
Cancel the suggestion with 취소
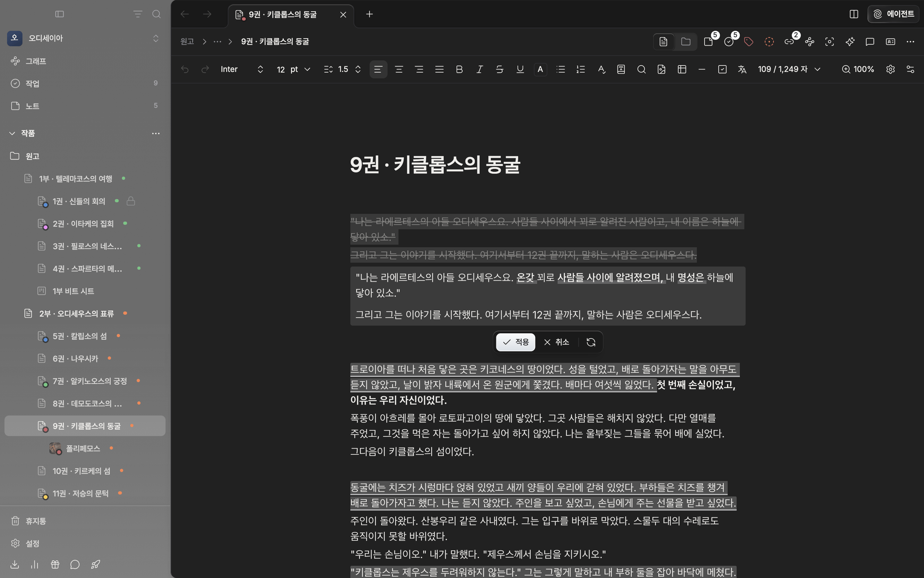[556, 342]
